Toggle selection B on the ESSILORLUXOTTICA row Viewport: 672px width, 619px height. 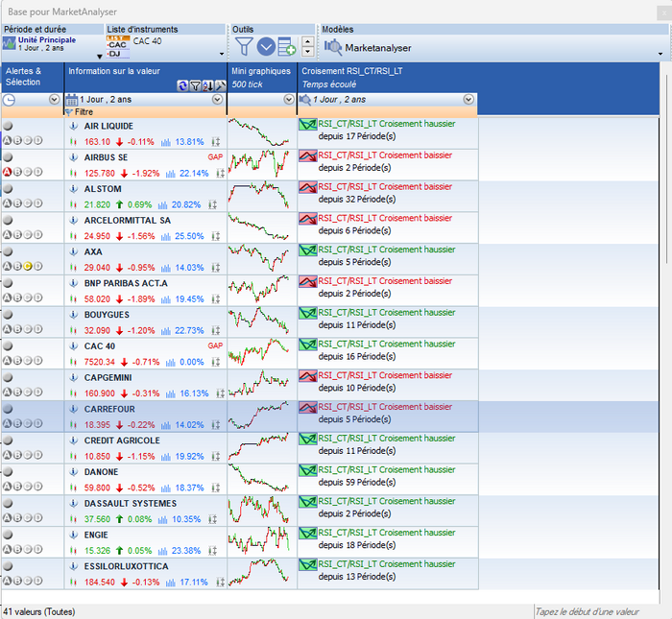[x=17, y=581]
